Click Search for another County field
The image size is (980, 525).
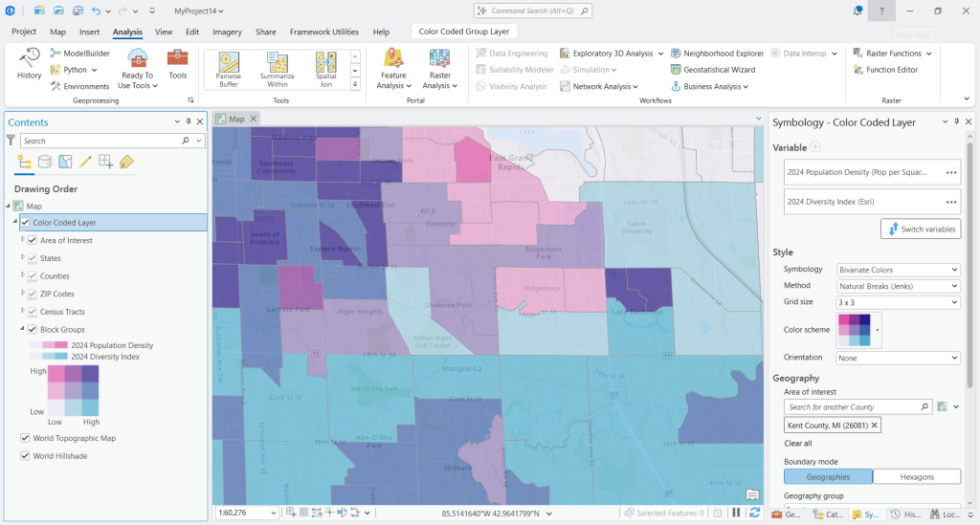tap(858, 407)
